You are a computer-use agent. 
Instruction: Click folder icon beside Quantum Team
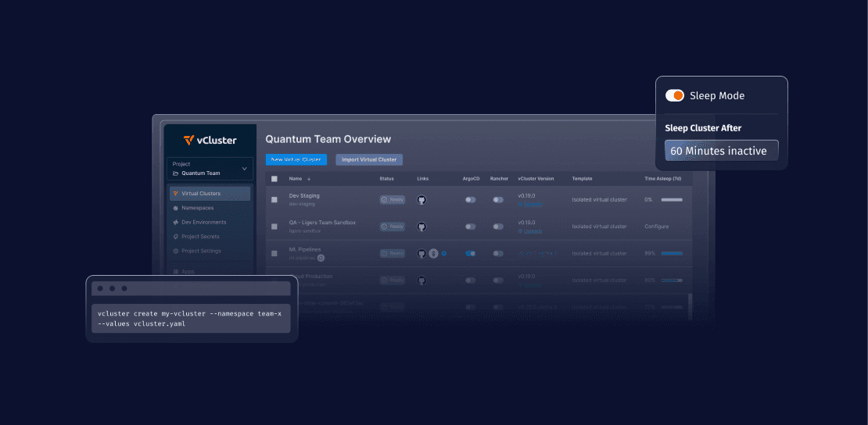click(x=175, y=173)
